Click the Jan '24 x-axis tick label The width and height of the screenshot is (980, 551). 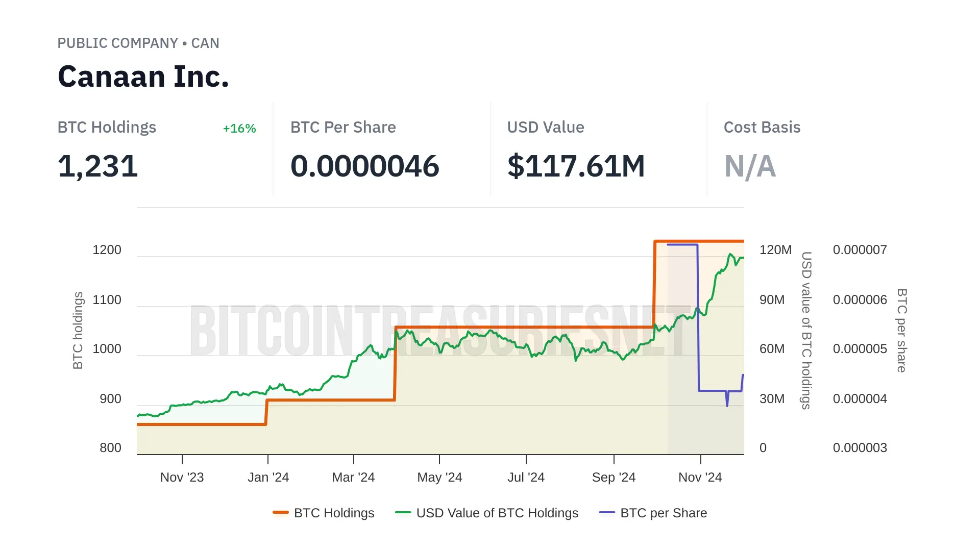(268, 477)
